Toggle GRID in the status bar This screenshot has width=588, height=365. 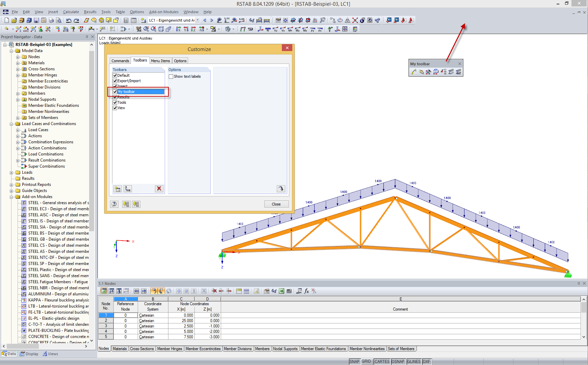(x=366, y=362)
